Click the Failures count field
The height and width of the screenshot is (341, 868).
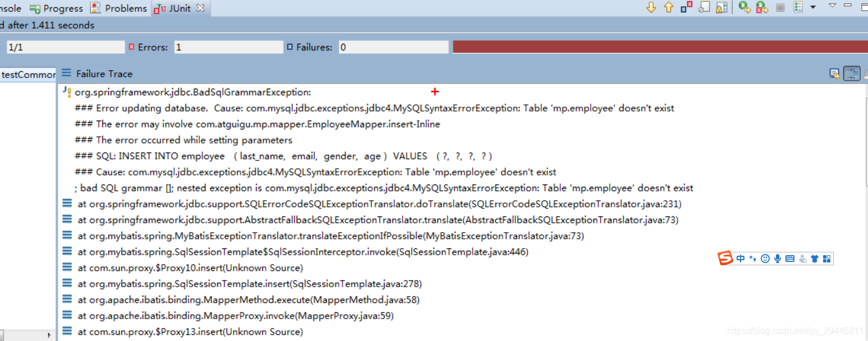[x=394, y=47]
